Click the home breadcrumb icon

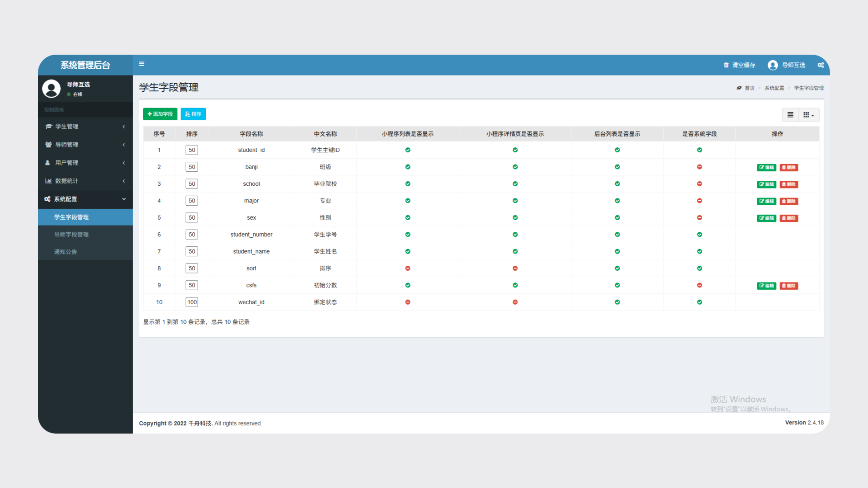pyautogui.click(x=739, y=88)
